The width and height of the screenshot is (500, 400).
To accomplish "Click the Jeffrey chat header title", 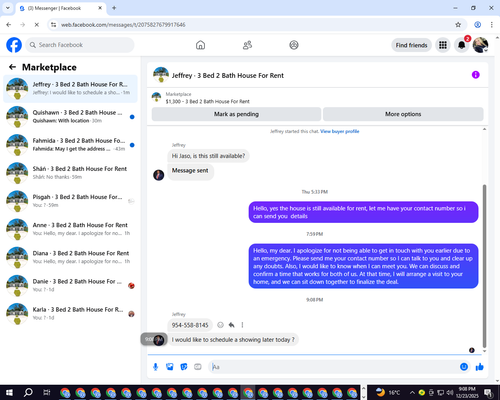I will 227,76.
